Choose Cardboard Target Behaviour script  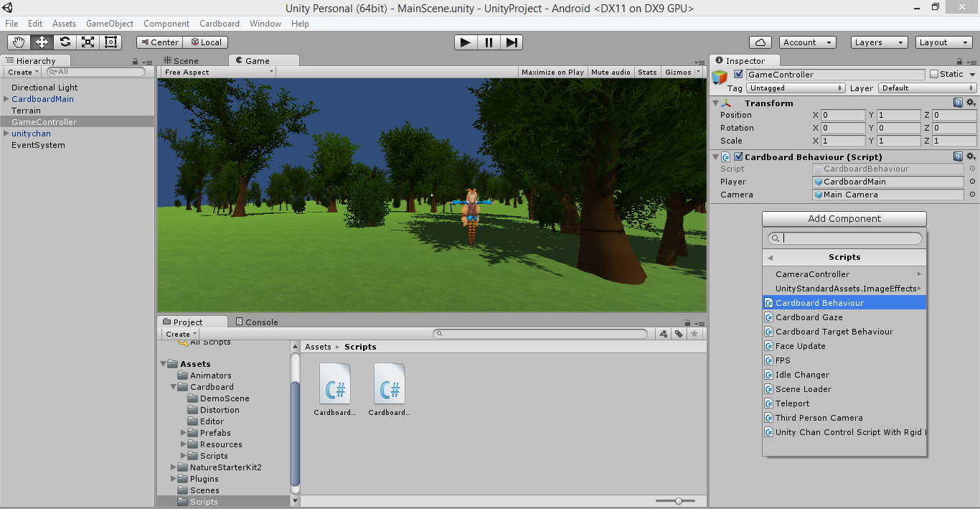pyautogui.click(x=844, y=332)
